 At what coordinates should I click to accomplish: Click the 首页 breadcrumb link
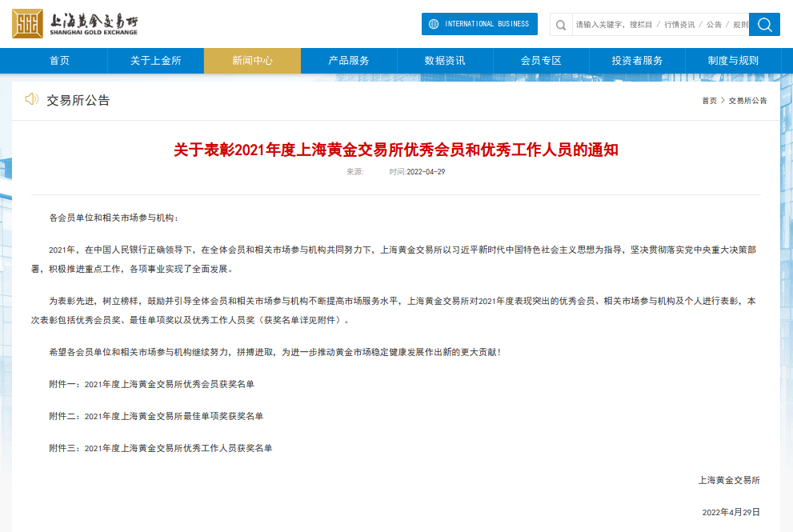(709, 101)
